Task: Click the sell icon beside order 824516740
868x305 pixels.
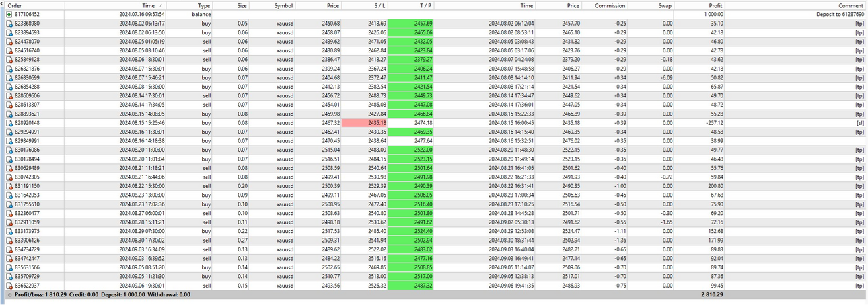Action: coord(9,50)
